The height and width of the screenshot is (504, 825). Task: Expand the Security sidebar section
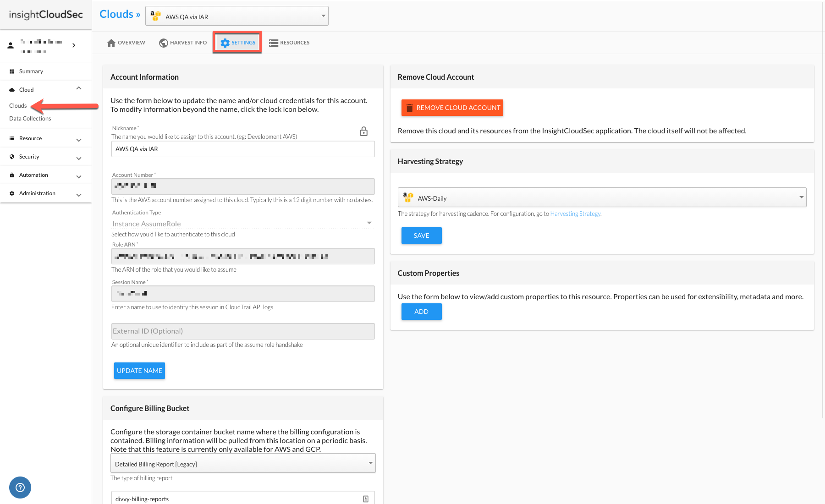pos(79,158)
